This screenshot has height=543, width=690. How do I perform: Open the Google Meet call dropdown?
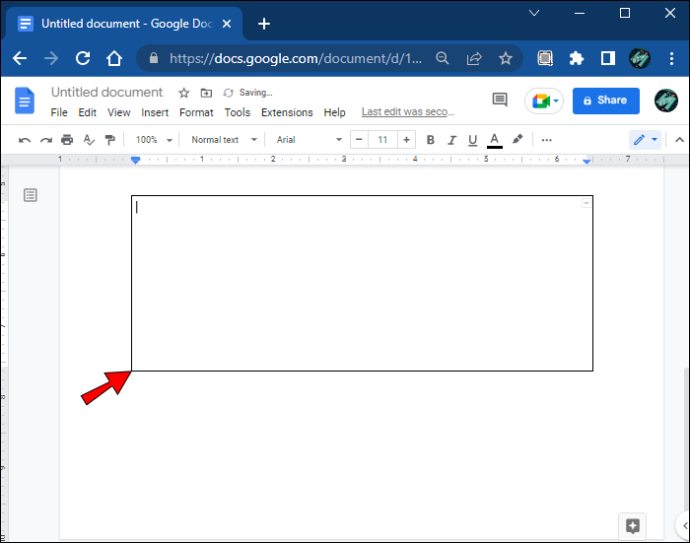[544, 101]
